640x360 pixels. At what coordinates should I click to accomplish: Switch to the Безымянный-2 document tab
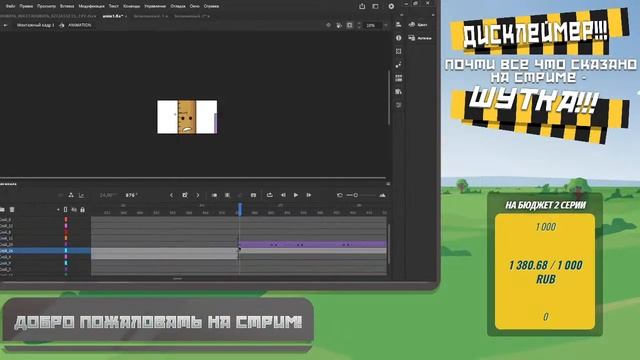point(191,16)
